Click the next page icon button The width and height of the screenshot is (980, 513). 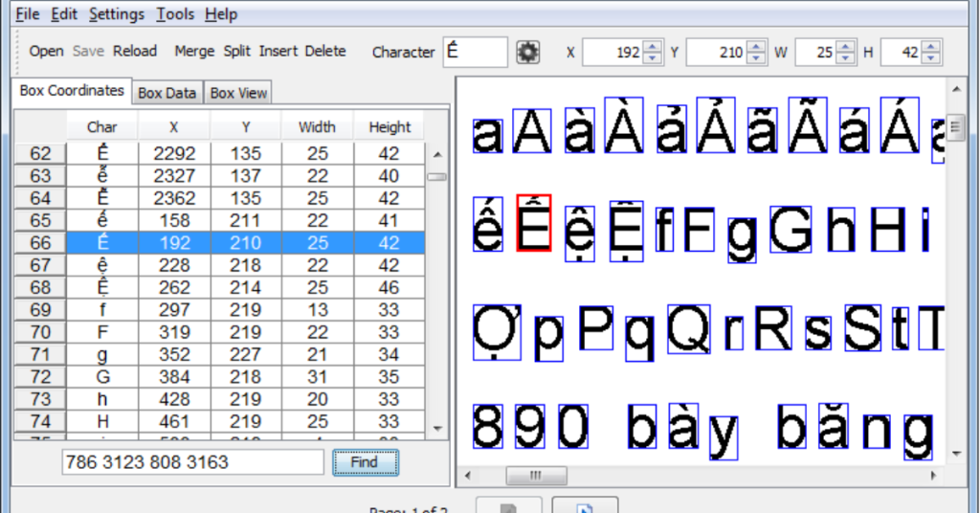(x=584, y=505)
